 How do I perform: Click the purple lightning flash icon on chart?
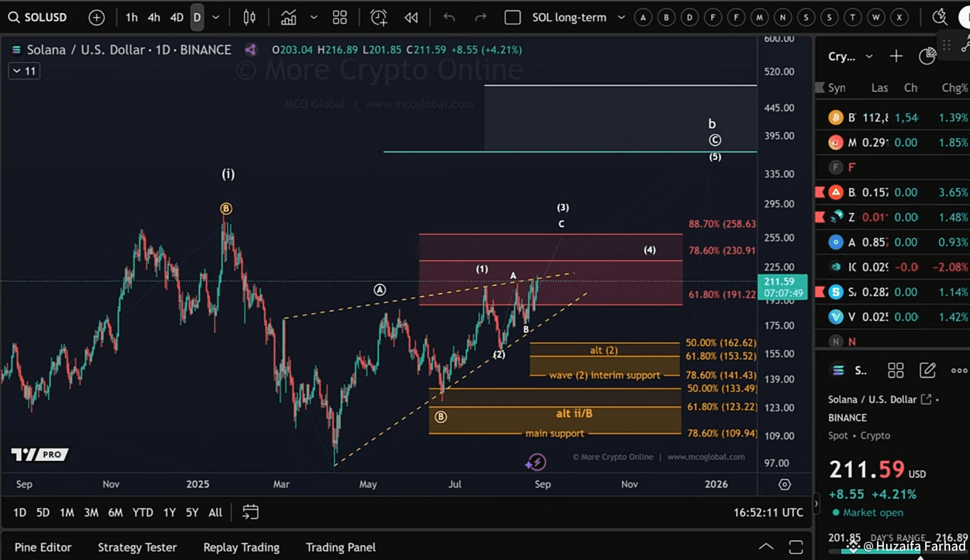(x=535, y=462)
